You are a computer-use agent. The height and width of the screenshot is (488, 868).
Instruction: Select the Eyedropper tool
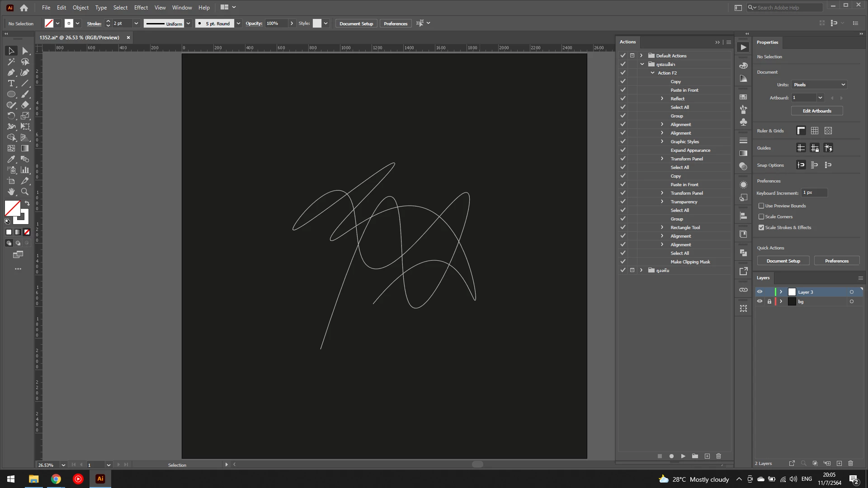[x=11, y=159]
